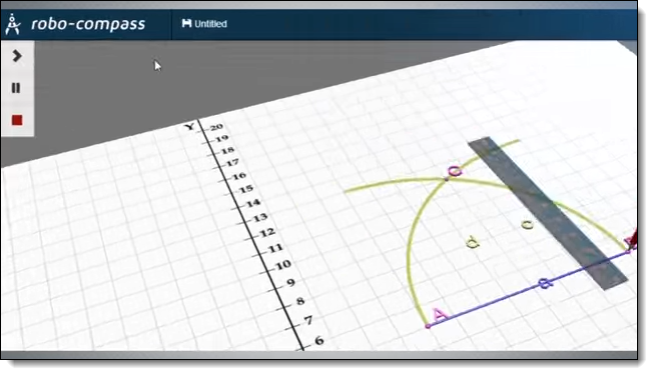Click the '20' mark on the Y axis

pos(217,127)
